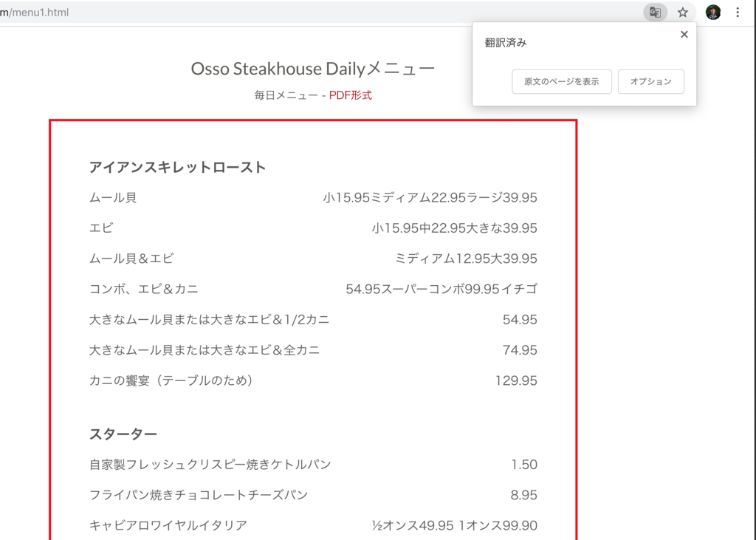Click price text 小15.95ミディアム22.95ラージ39.95
Image resolution: width=756 pixels, height=540 pixels.
click(x=430, y=197)
